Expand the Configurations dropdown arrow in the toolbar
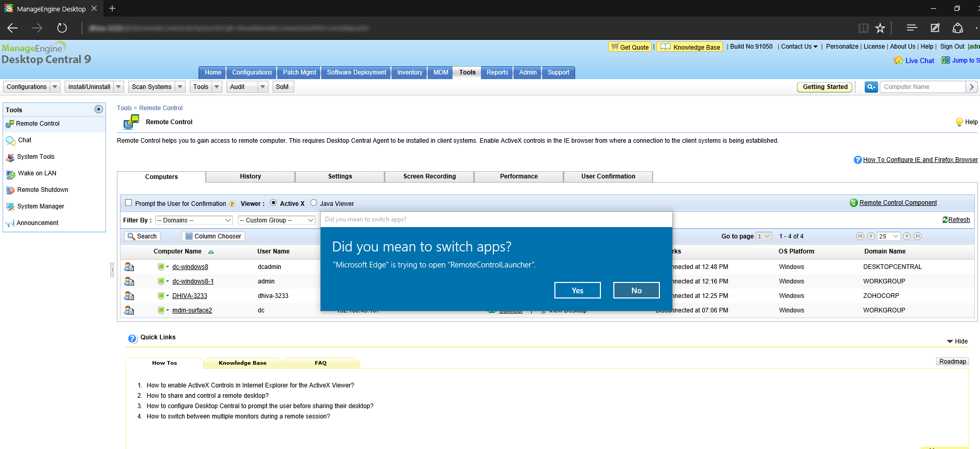Viewport: 980px width, 449px height. click(55, 87)
